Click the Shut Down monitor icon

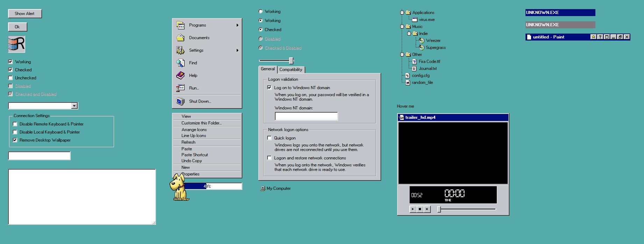point(180,101)
